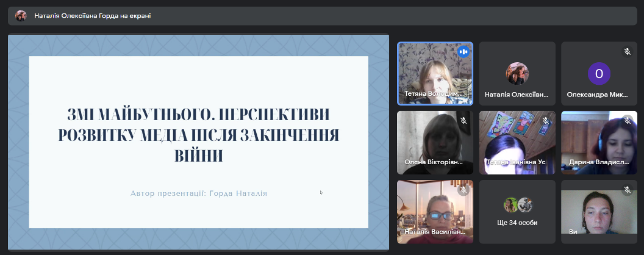644x255 pixels.
Task: Click muted mic icon on Ви tile
Action: point(627,190)
